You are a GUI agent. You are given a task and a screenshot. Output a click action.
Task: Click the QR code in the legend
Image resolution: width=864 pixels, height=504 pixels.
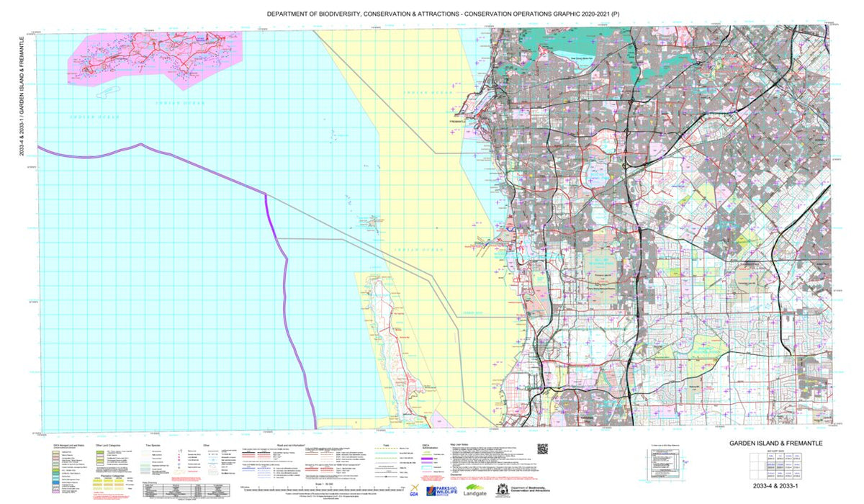pos(542,449)
